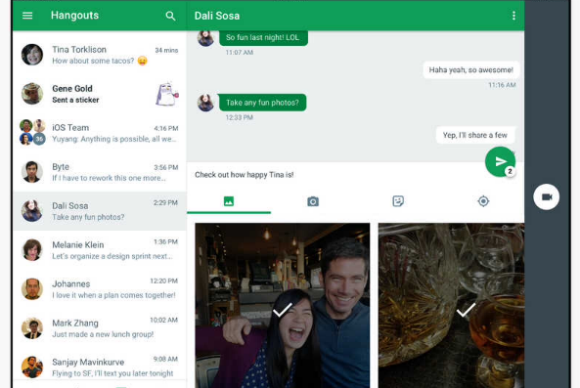
Task: Click Dali Sosa's avatar beside 'Take any fun photos?' bubble
Action: (206, 103)
